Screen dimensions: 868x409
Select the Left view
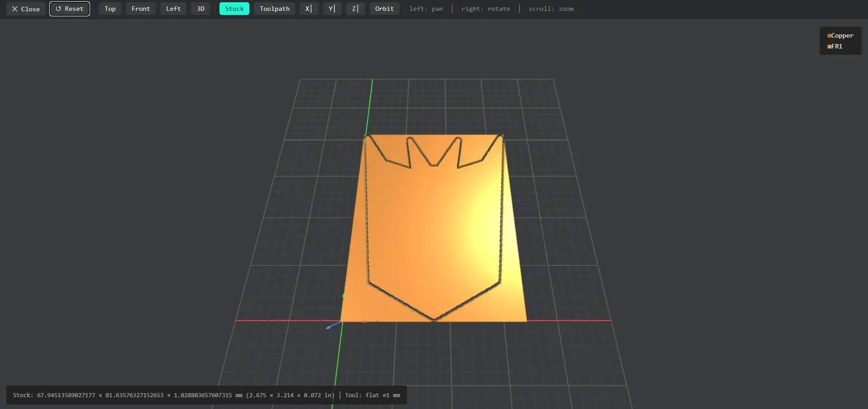coord(173,9)
